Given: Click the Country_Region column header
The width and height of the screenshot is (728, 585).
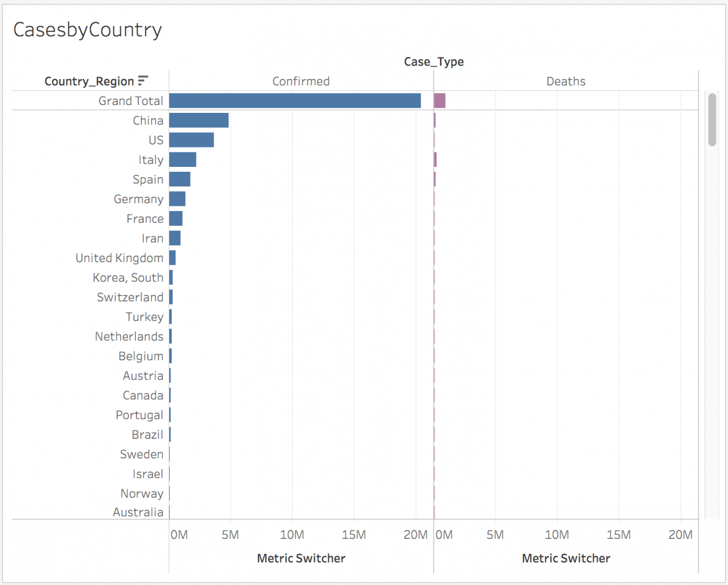Looking at the screenshot, I should point(89,81).
